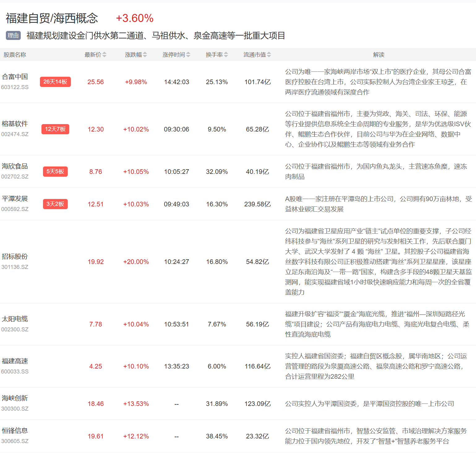Sort by 涨停时间 column arrows
Screen dimensions: 476x453
[188, 55]
